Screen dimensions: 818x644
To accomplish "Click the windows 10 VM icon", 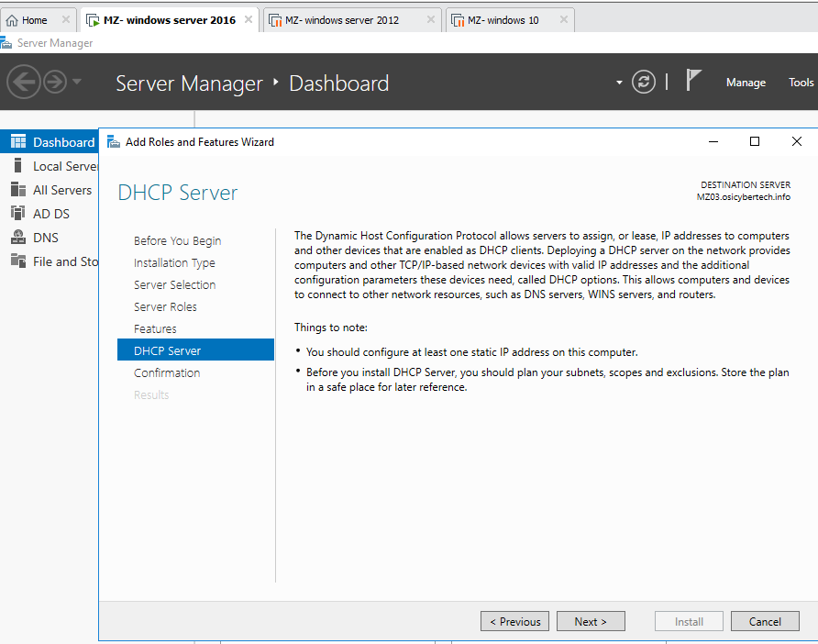I will point(458,21).
